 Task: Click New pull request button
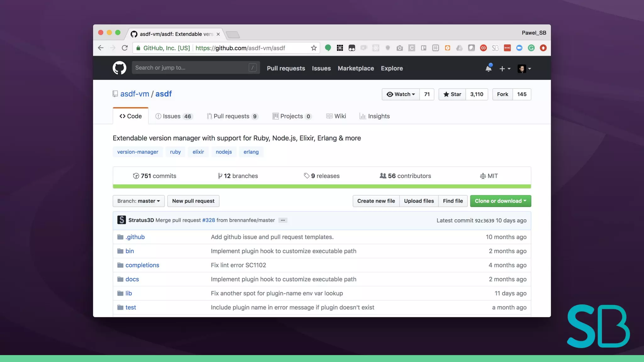[x=193, y=201]
